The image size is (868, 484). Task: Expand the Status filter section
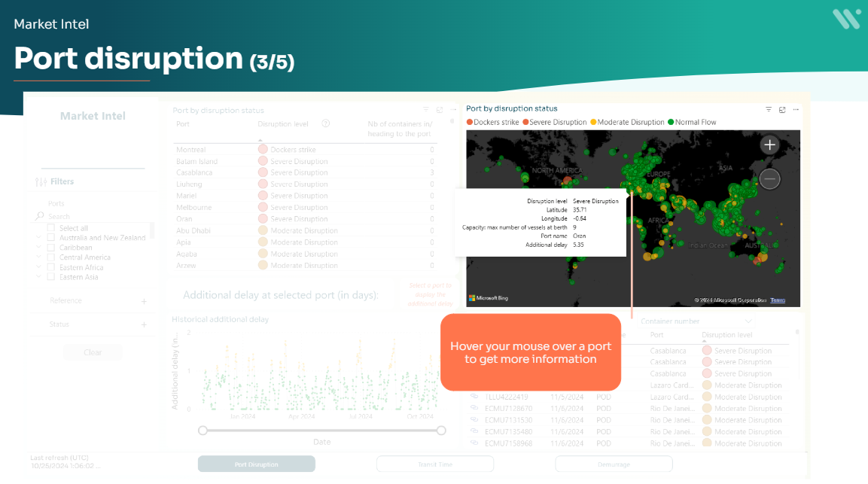tap(144, 324)
